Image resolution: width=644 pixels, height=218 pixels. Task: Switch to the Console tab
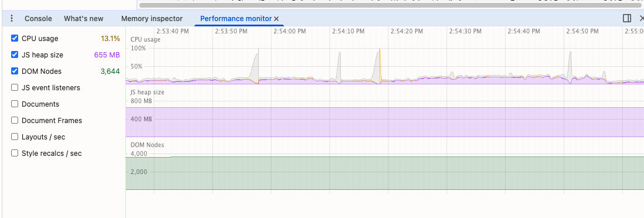(x=38, y=19)
